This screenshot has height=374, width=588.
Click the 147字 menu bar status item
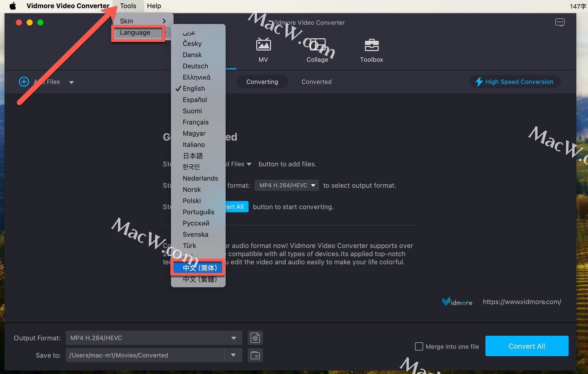578,6
